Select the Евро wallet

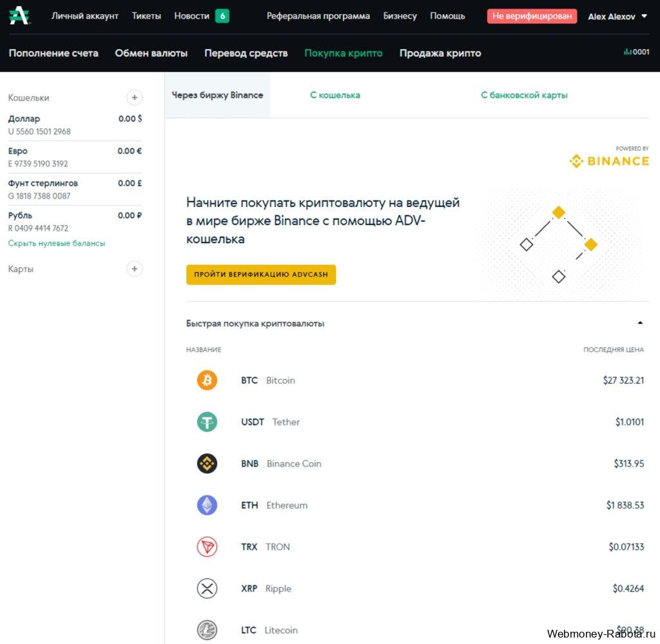[x=75, y=157]
